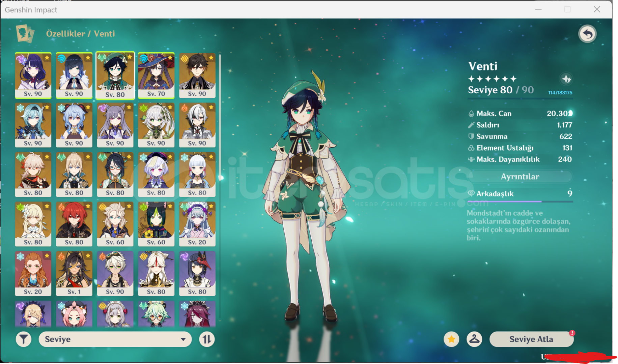The image size is (618, 364).
Task: Pick Kazuha's Sv. 80 portrait
Action: [33, 175]
